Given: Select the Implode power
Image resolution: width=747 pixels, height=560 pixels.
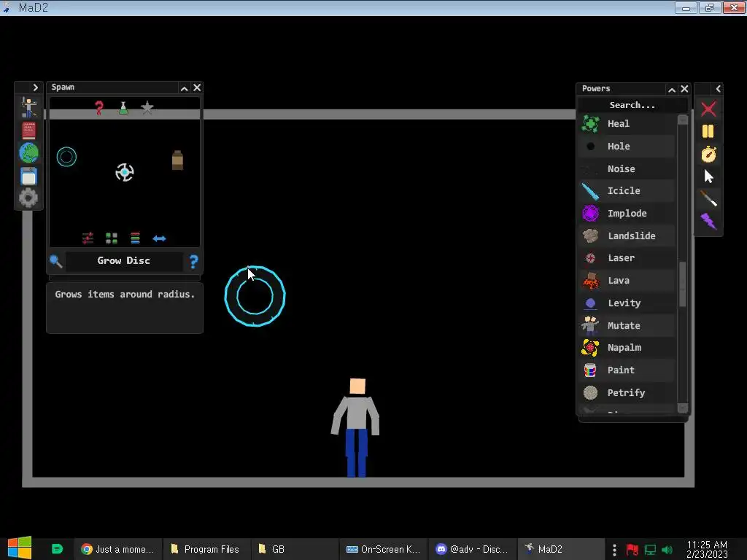Looking at the screenshot, I should [x=627, y=214].
